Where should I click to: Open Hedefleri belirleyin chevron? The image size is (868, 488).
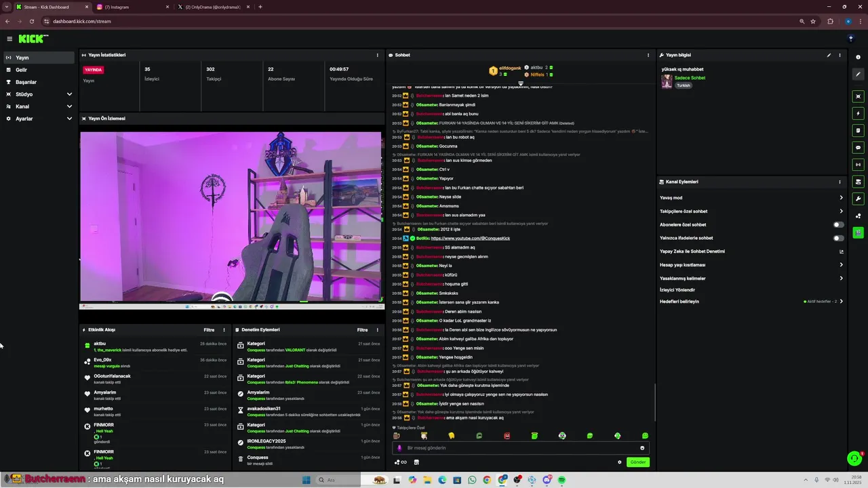[842, 301]
